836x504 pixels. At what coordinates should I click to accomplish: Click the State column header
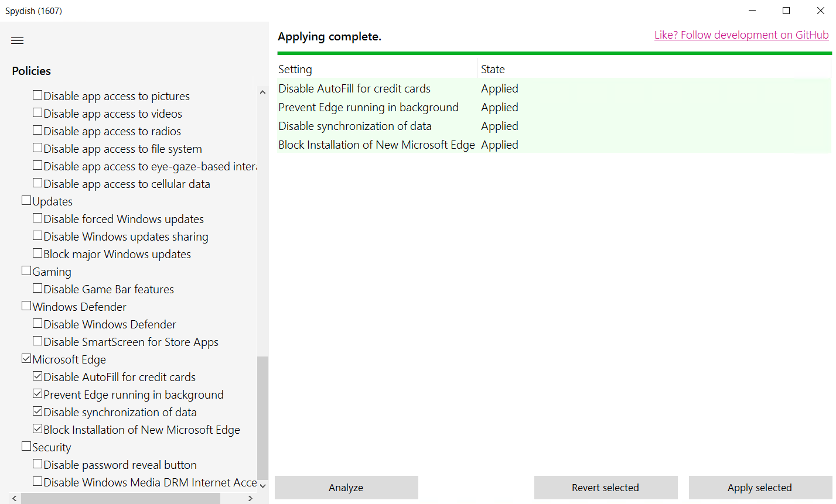click(654, 69)
